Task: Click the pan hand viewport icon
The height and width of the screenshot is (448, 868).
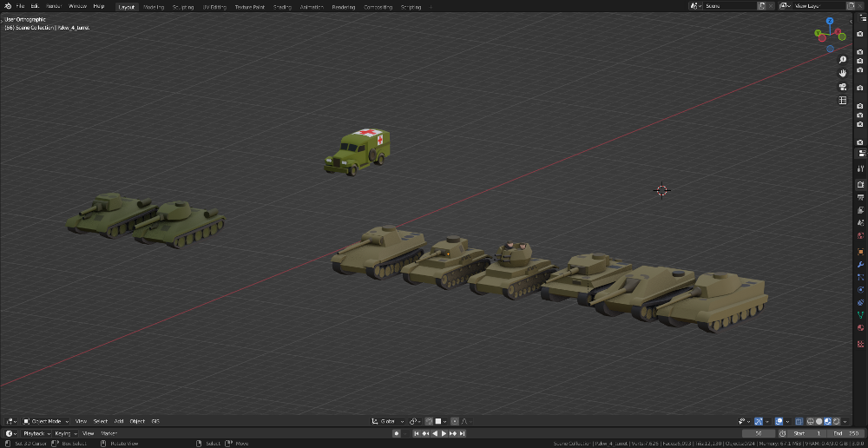Action: coord(842,73)
